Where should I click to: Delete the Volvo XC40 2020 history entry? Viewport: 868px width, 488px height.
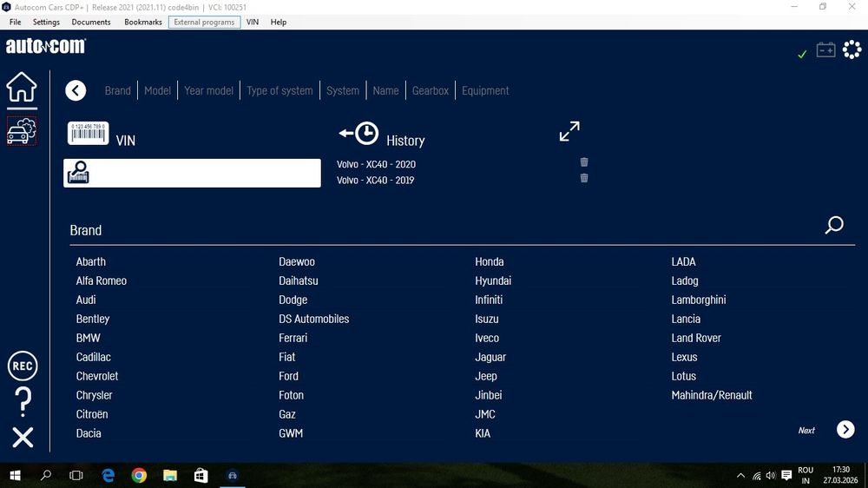[584, 162]
